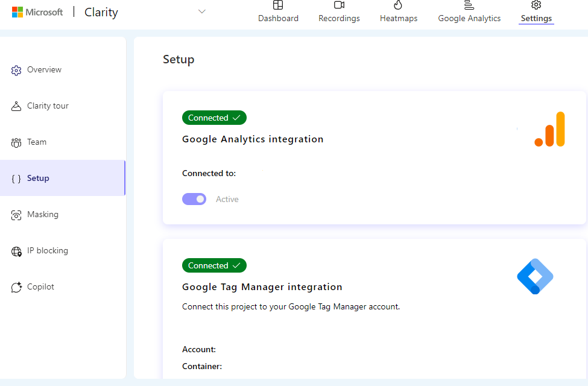Click the Google Tag Manager diamond logo
This screenshot has height=386, width=588.
tap(535, 276)
